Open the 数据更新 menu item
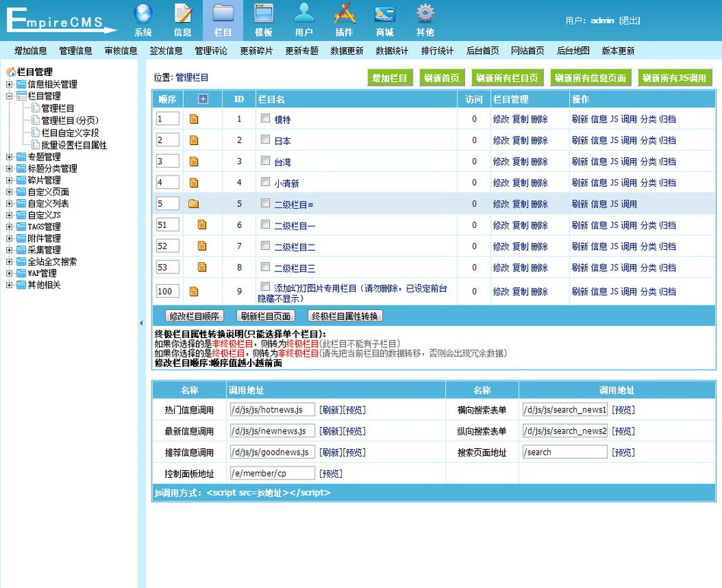Image resolution: width=722 pixels, height=588 pixels. click(347, 51)
